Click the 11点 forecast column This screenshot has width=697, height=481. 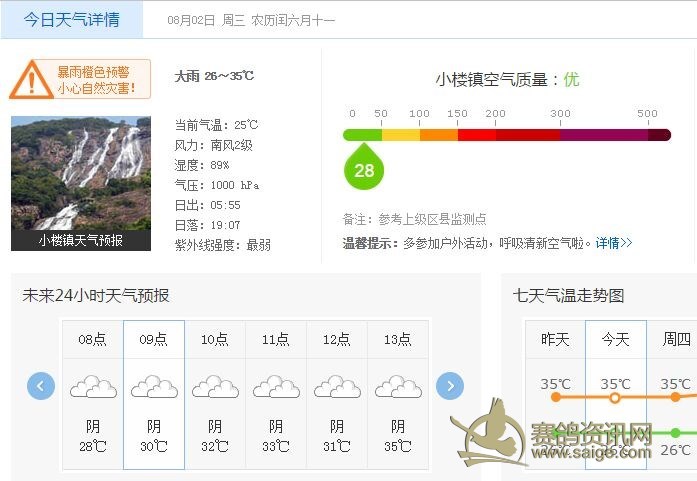point(276,394)
